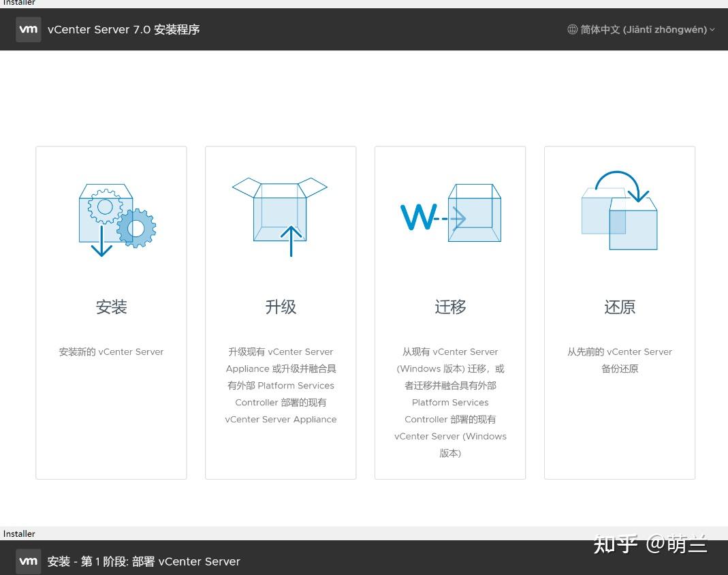Click the vCenter Server 7.0 安装程序 title
The height and width of the screenshot is (575, 728).
click(123, 30)
